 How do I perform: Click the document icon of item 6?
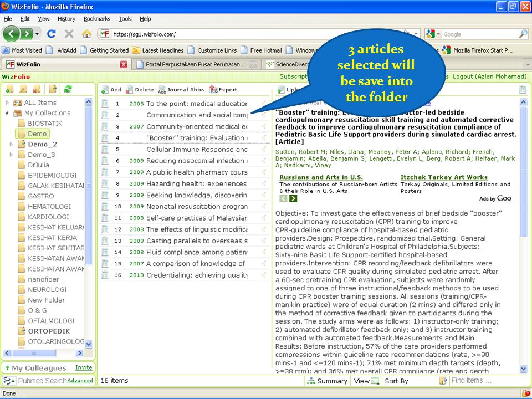click(x=105, y=161)
